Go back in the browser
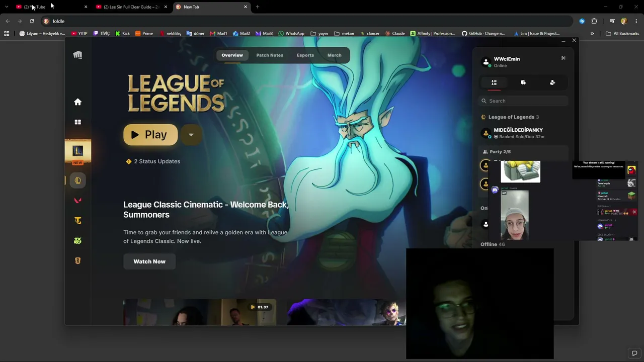This screenshot has height=362, width=644. pyautogui.click(x=8, y=21)
